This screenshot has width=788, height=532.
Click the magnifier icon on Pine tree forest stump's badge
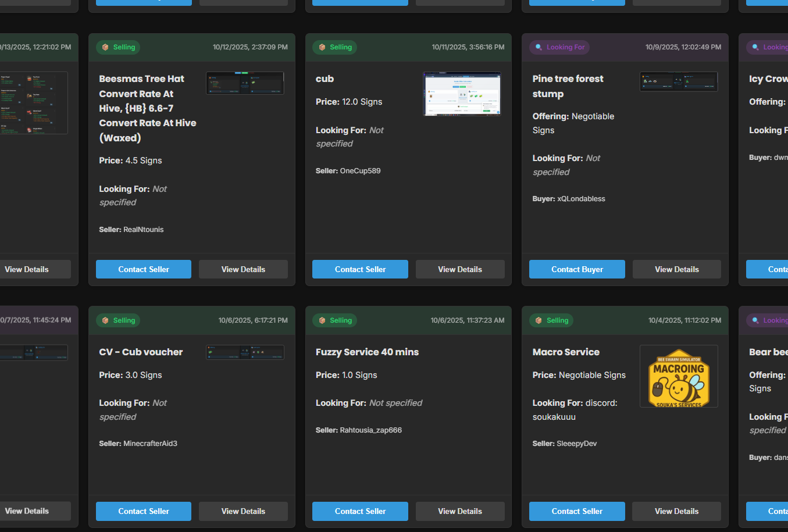tap(539, 47)
